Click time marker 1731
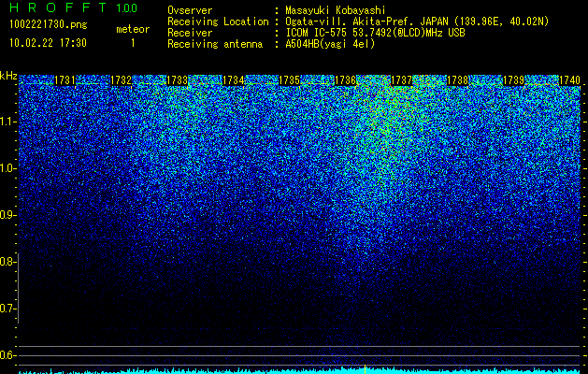Image resolution: width=588 pixels, height=374 pixels. pos(65,80)
